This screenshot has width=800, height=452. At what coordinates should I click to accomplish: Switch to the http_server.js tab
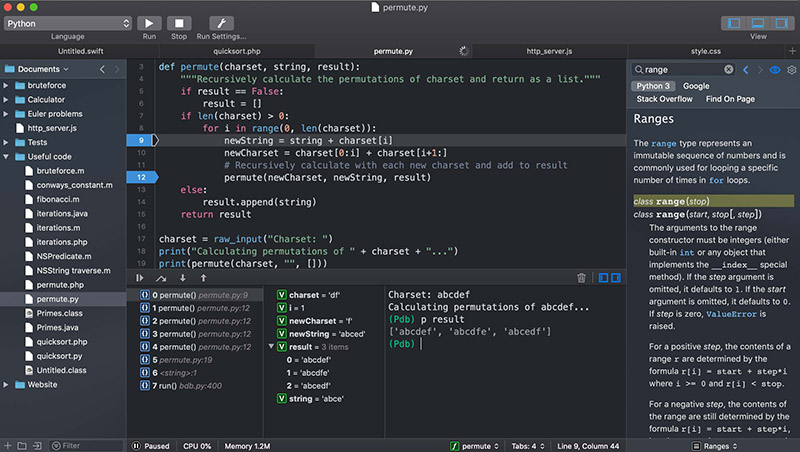(549, 51)
